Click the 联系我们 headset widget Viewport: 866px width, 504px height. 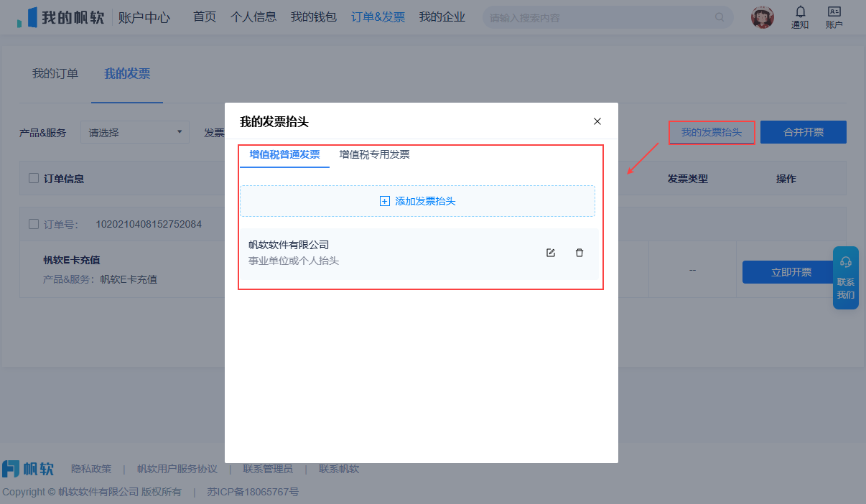click(846, 278)
